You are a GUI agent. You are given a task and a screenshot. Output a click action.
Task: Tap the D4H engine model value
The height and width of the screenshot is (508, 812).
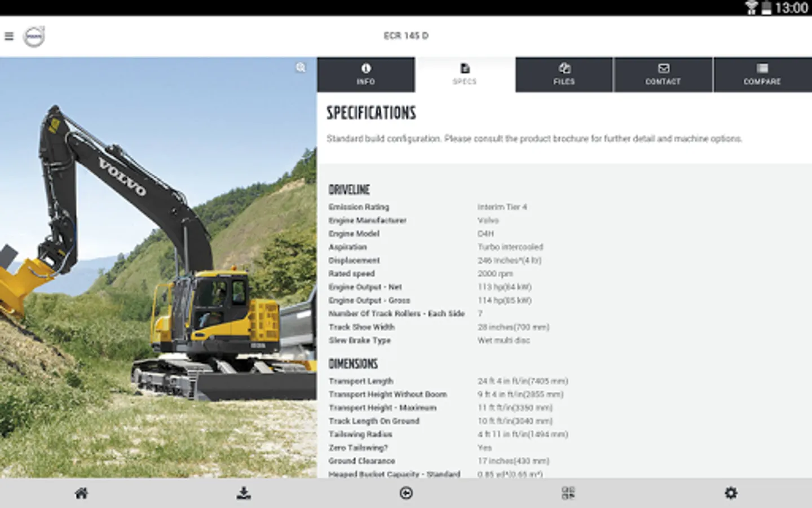(x=486, y=234)
